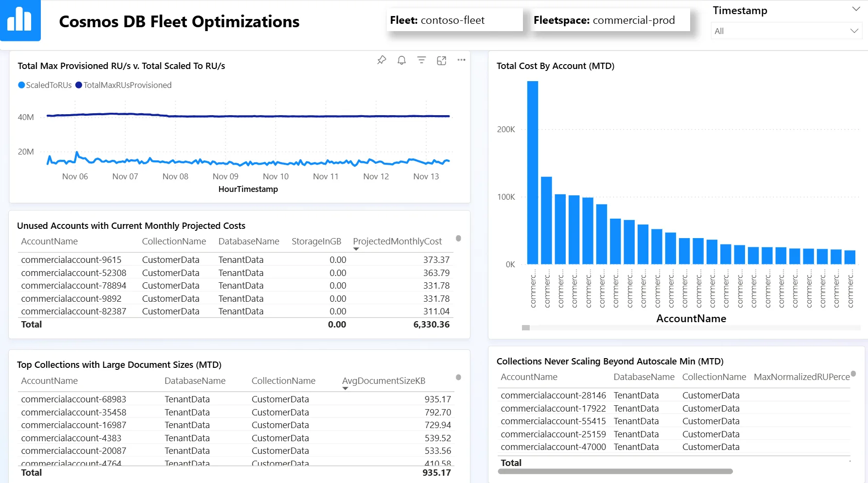Open the RU/s chart in focus mode
Viewport: 868px width, 483px height.
[441, 60]
